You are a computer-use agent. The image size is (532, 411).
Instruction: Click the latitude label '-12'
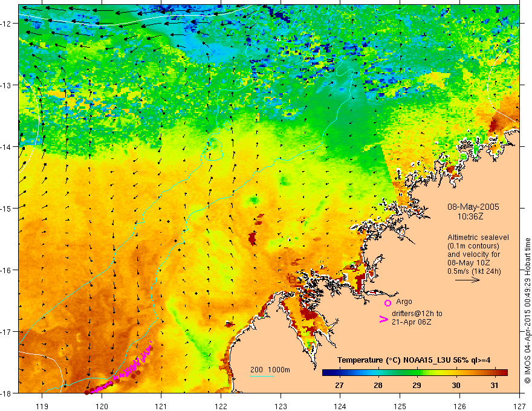click(7, 24)
